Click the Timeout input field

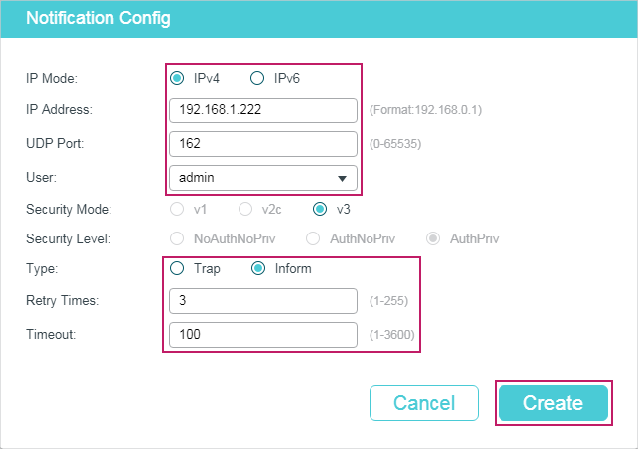(x=263, y=335)
